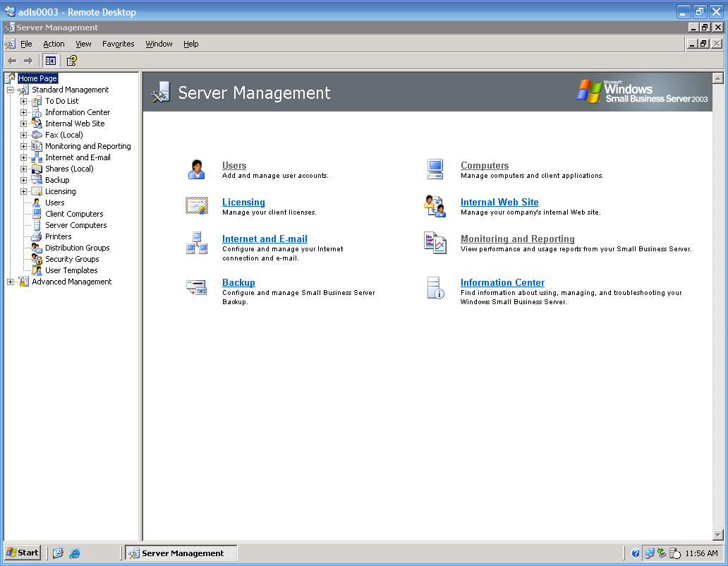Select Security Groups in the tree
This screenshot has height=566, width=728.
tap(72, 260)
